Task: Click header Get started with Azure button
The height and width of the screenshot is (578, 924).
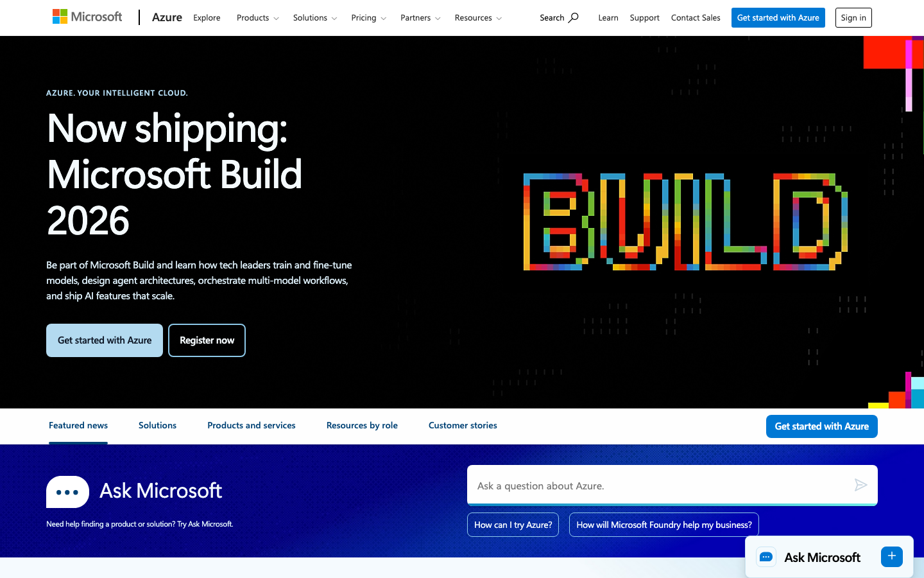Action: click(778, 17)
